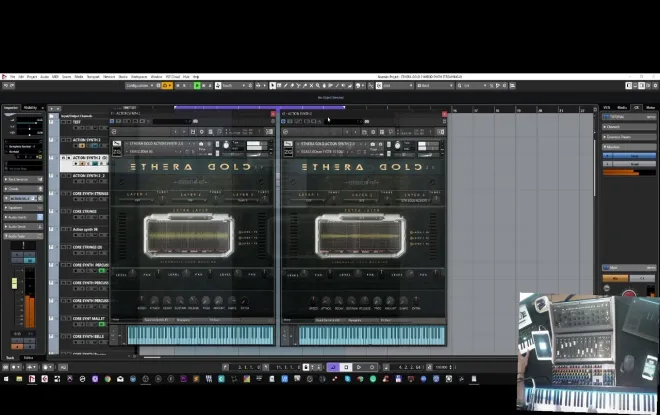Click the Undo arrow in Cubase toolbar
The width and height of the screenshot is (660, 415).
tap(6, 85)
